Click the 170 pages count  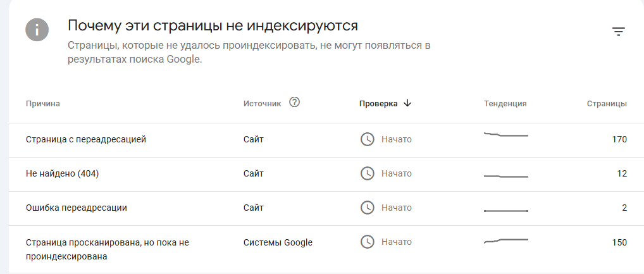tap(619, 139)
